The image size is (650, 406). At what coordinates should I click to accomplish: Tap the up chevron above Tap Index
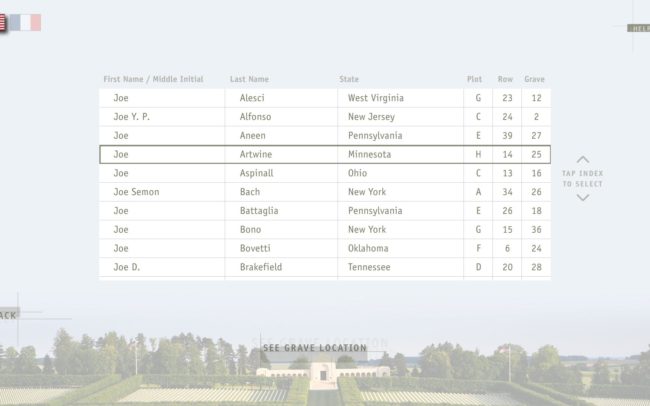click(582, 160)
